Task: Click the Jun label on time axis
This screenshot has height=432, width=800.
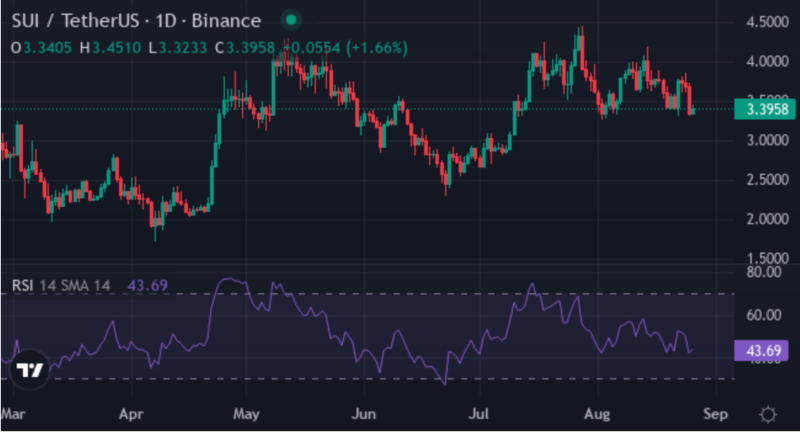Action: (x=364, y=414)
